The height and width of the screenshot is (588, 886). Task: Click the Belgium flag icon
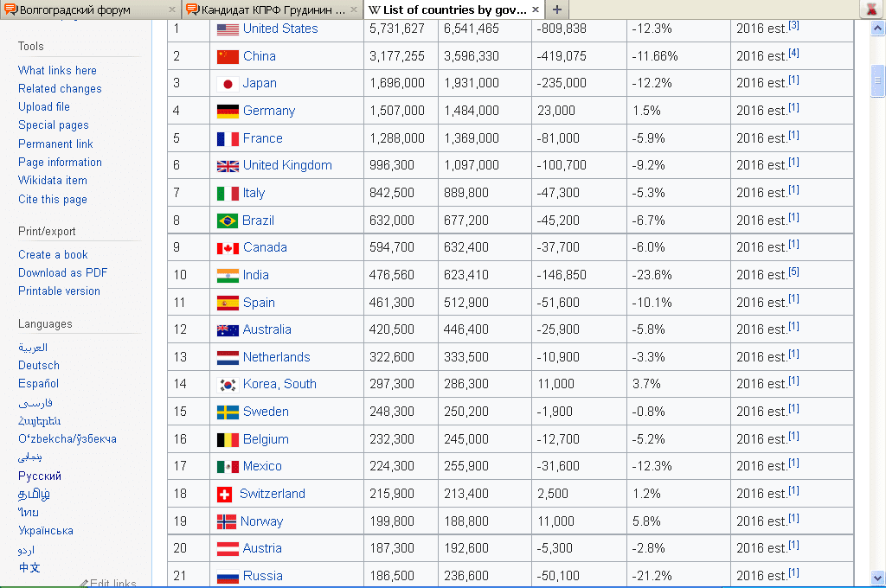pyautogui.click(x=228, y=440)
